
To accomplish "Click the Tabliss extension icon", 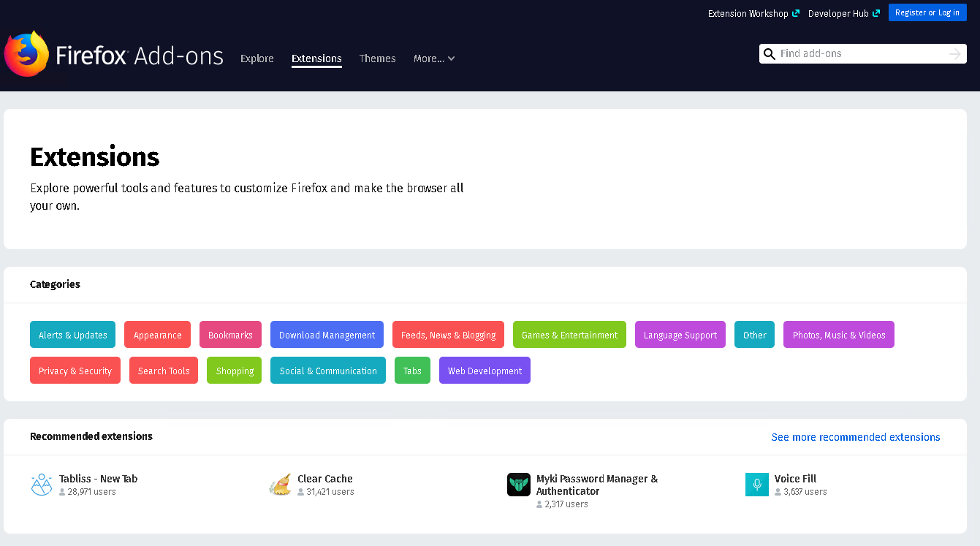I will point(42,485).
